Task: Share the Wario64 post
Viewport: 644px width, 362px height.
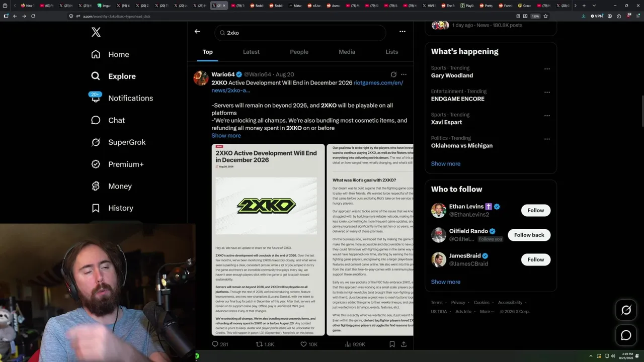Action: click(x=404, y=344)
